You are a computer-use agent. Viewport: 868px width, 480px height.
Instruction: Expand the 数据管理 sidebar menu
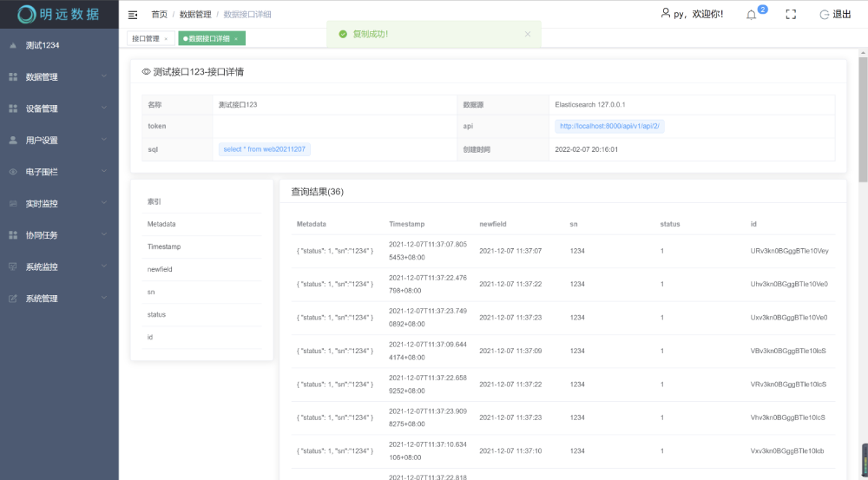pos(59,77)
